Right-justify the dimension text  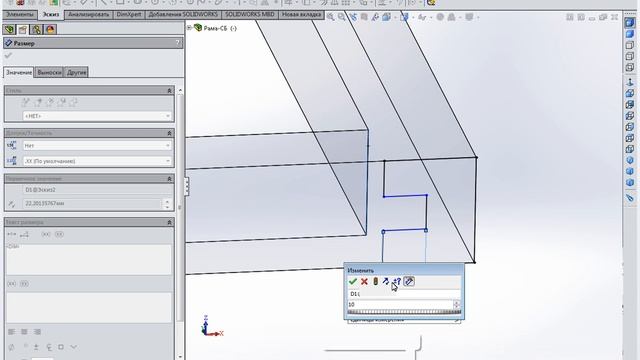tap(38, 332)
